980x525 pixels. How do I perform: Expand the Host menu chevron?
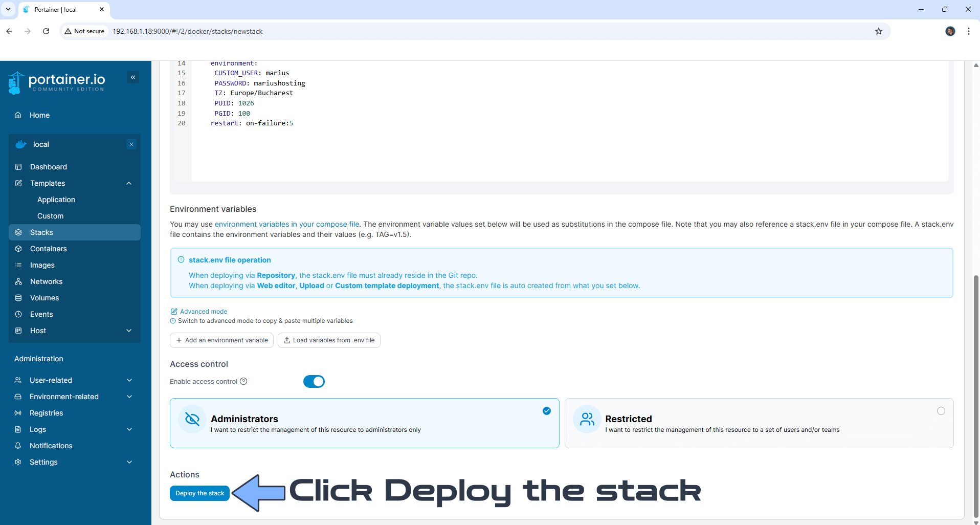point(129,331)
